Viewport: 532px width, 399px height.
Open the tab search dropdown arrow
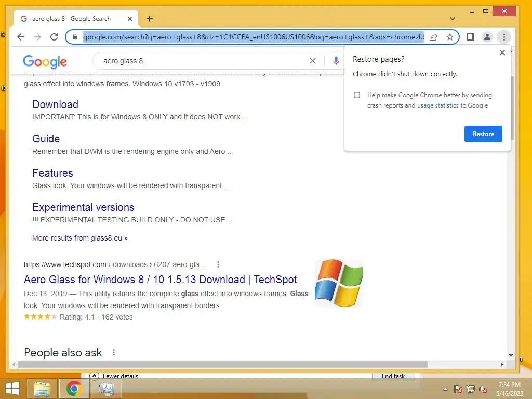click(x=453, y=19)
